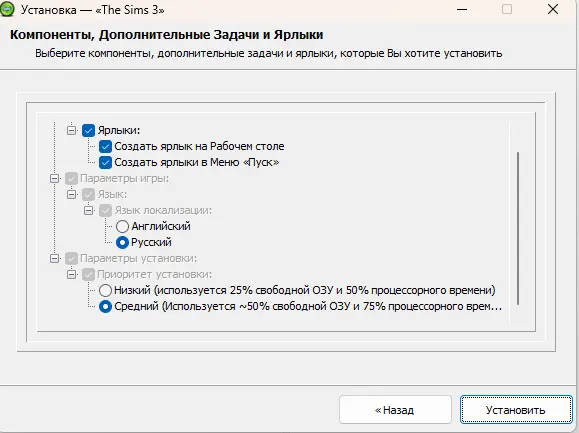Viewport: 579px width, 433px height.
Task: Uncheck Создать ярлык на Рабочем столе
Action: (105, 147)
